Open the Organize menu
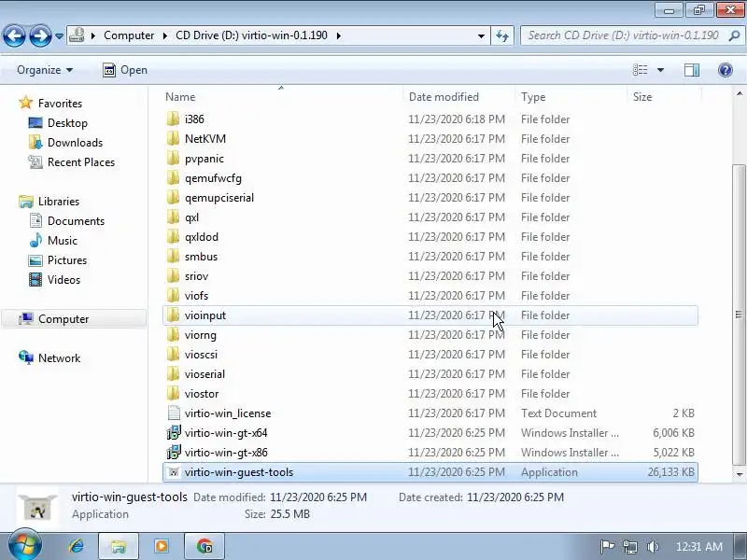Image resolution: width=747 pixels, height=560 pixels. tap(45, 70)
